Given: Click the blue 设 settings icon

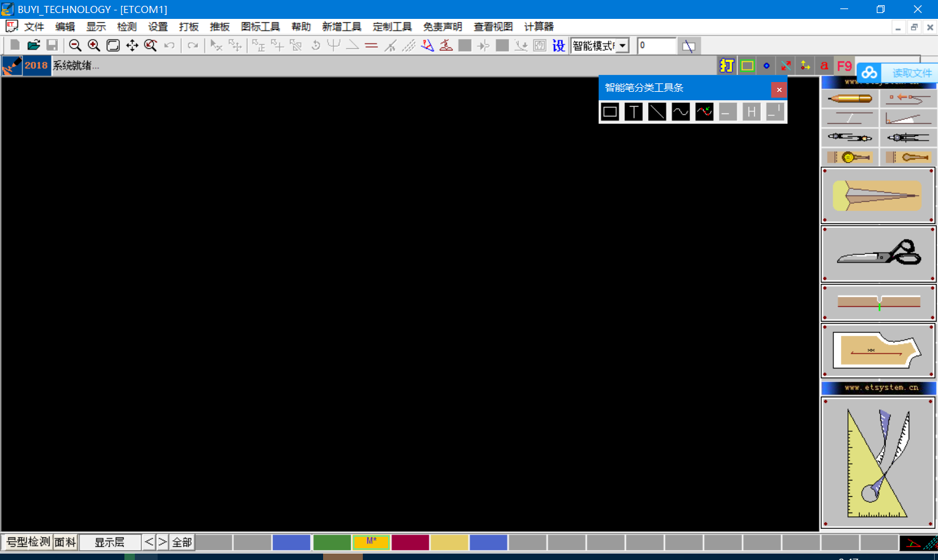Looking at the screenshot, I should tap(558, 45).
